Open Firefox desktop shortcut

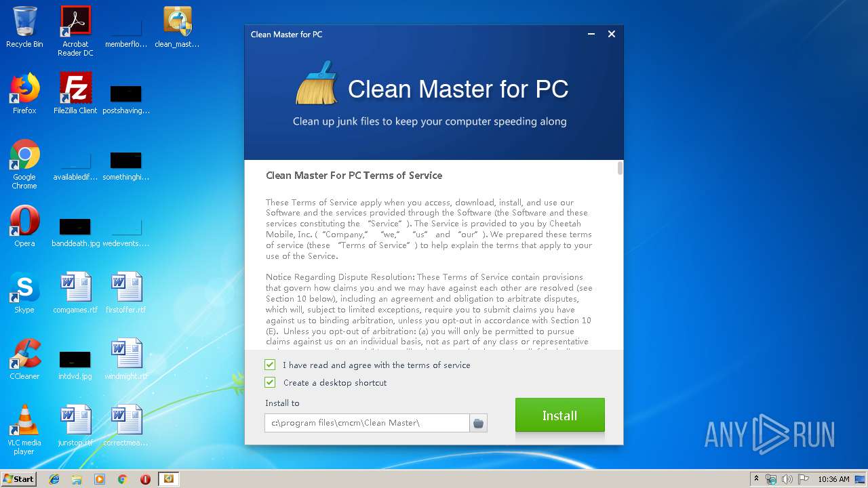pyautogui.click(x=24, y=94)
